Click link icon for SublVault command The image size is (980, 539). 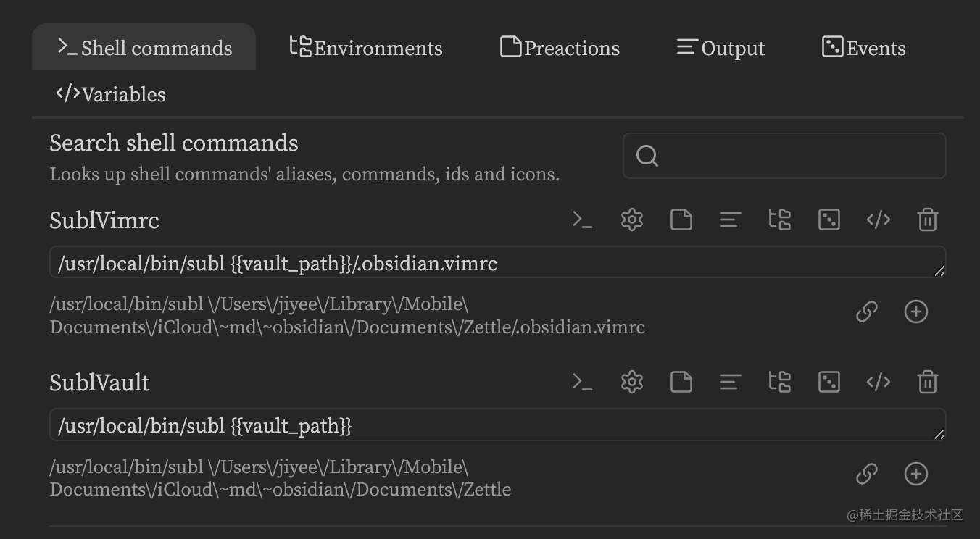(x=867, y=475)
